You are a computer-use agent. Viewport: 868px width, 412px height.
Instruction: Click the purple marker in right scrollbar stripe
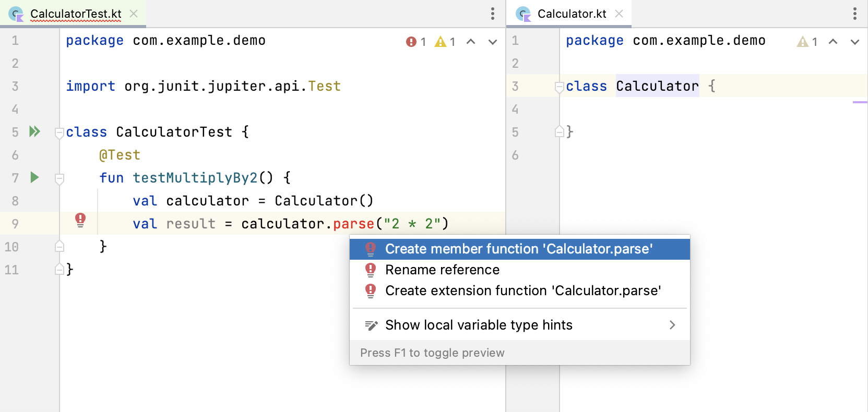[x=860, y=102]
